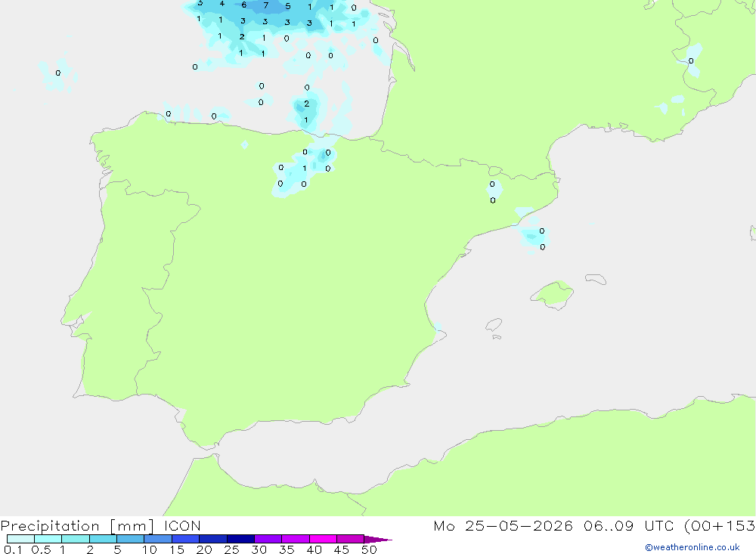Click the 0.5–1 mm legend swatch

pos(48,539)
